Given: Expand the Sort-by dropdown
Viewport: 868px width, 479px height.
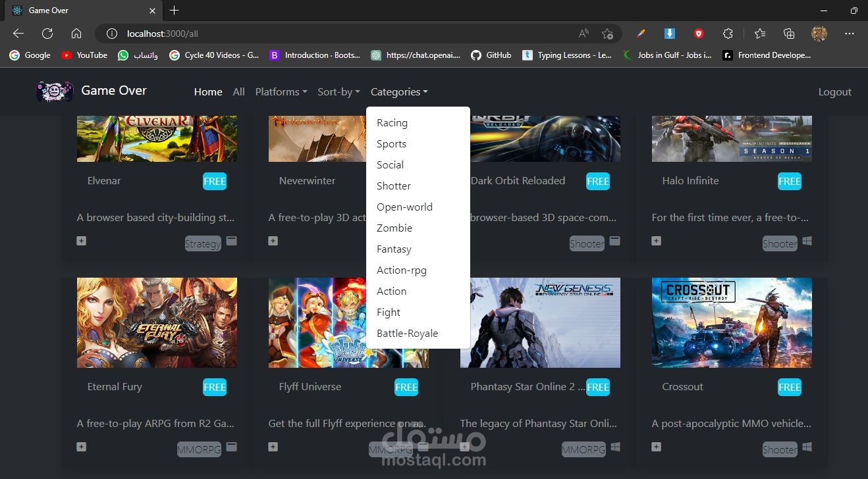Looking at the screenshot, I should pyautogui.click(x=339, y=92).
